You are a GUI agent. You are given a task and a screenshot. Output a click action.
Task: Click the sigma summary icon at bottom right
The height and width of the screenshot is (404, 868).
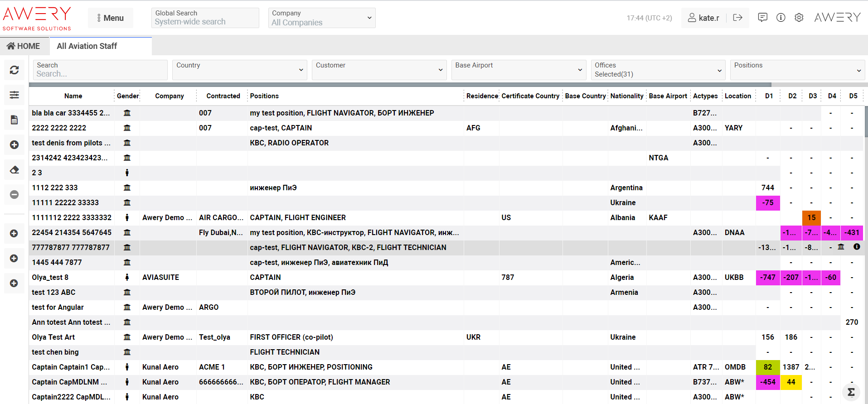coord(851,392)
